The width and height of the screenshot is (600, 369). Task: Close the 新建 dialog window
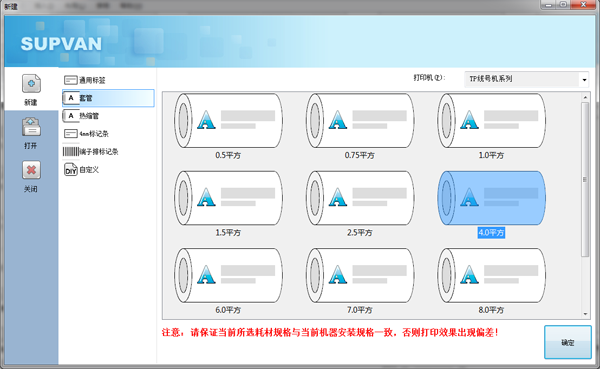click(x=583, y=5)
